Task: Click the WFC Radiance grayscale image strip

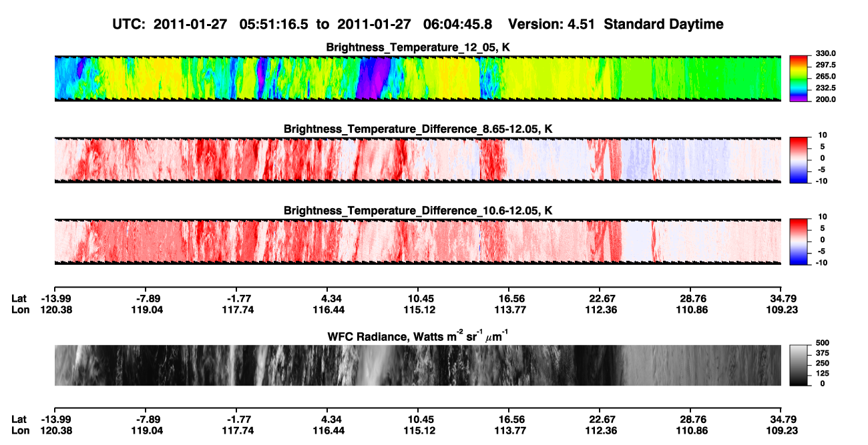Action: [417, 365]
